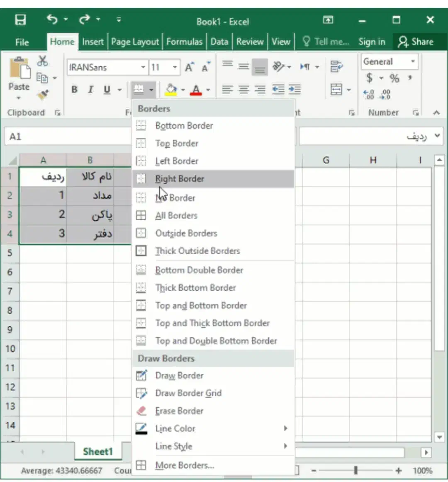The height and width of the screenshot is (482, 448).
Task: Choose All Borders from the menu
Action: coord(176,216)
